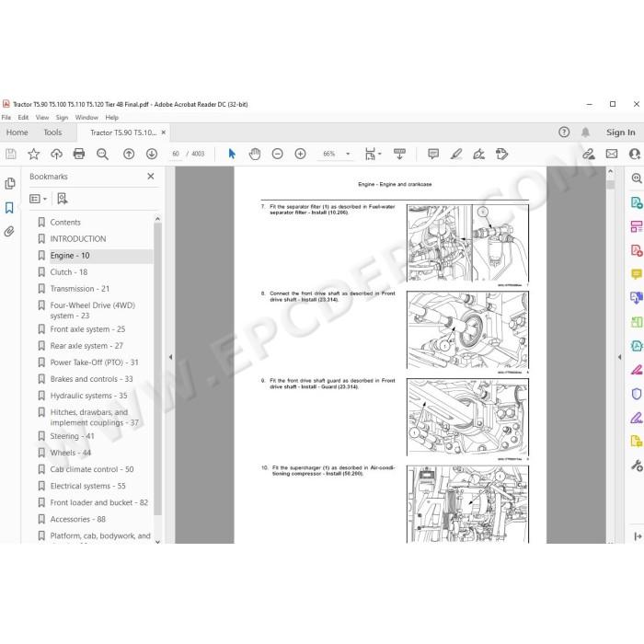Expand the right tools pane

coord(638,536)
